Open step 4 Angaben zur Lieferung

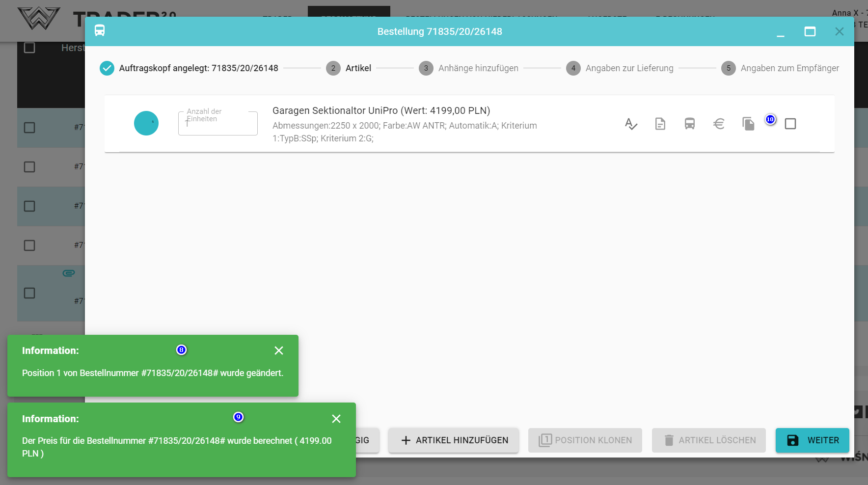tap(620, 68)
